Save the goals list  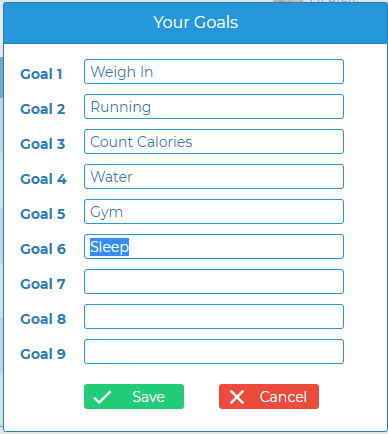pos(134,397)
